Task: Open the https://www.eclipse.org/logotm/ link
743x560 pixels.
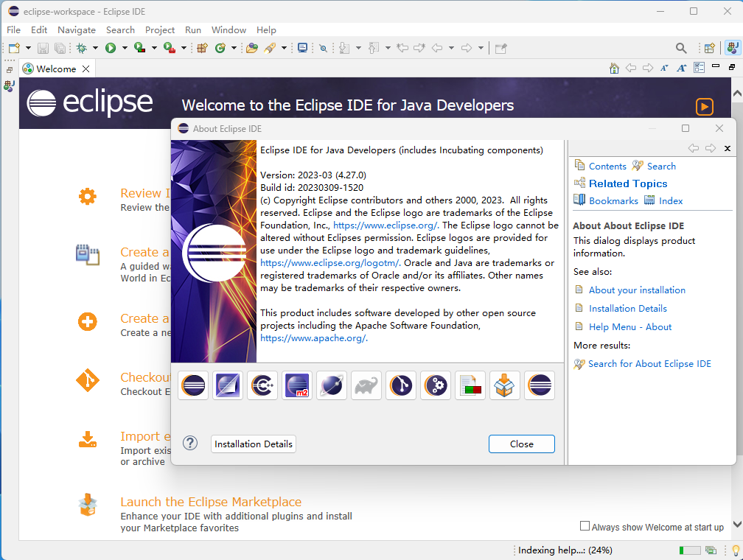Action: point(330,263)
